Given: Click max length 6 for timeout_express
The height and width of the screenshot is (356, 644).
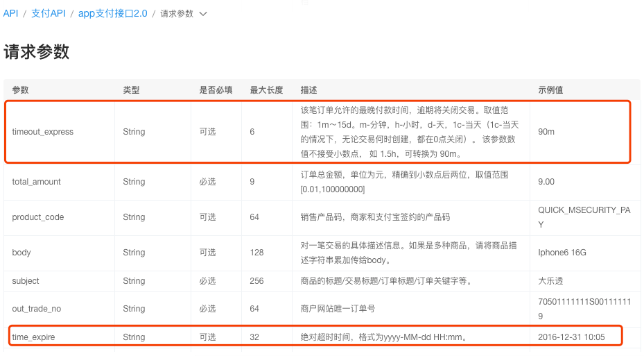Looking at the screenshot, I should (x=252, y=132).
